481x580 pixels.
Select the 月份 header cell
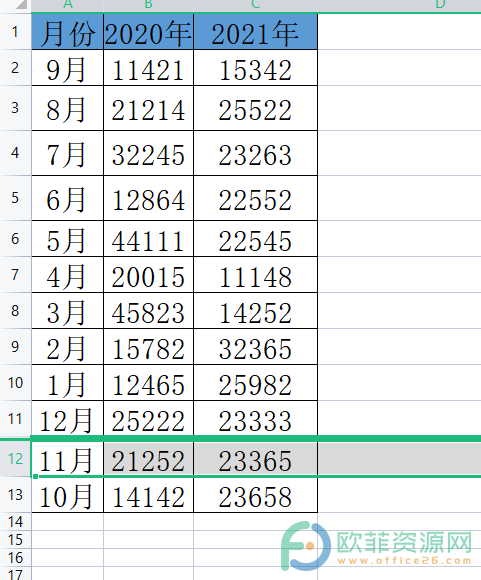point(67,31)
